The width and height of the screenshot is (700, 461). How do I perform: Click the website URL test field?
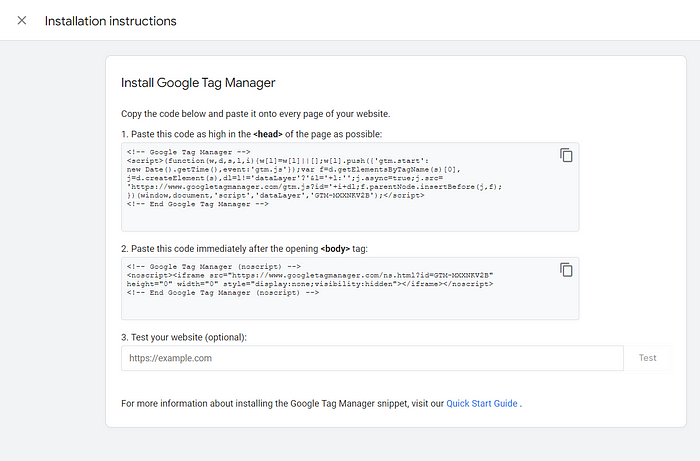click(372, 358)
